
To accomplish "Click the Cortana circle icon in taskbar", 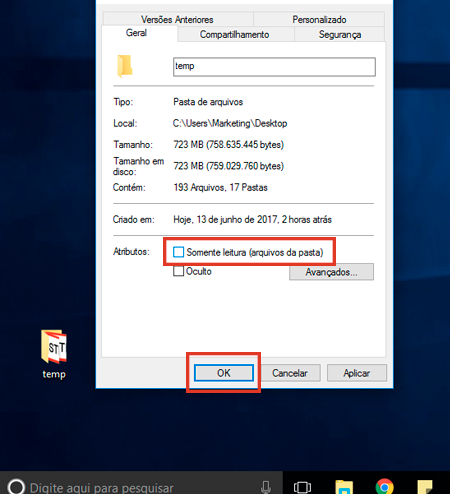I will tap(16, 486).
